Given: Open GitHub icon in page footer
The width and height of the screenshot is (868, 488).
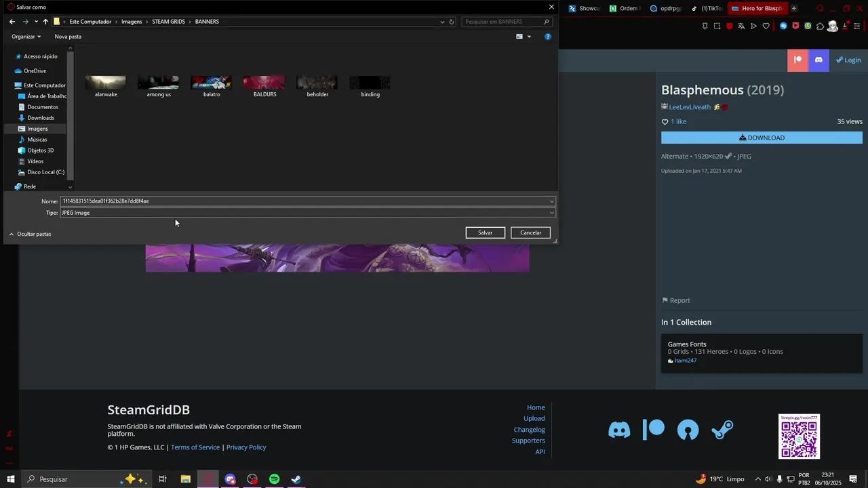Looking at the screenshot, I should [688, 430].
